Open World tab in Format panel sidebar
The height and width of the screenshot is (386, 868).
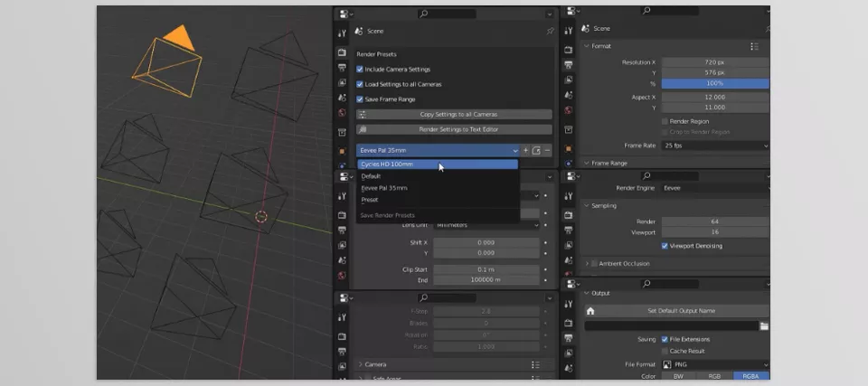pyautogui.click(x=569, y=111)
